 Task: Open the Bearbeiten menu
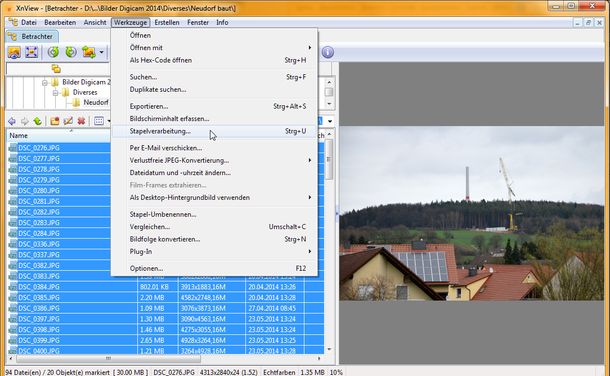(60, 22)
